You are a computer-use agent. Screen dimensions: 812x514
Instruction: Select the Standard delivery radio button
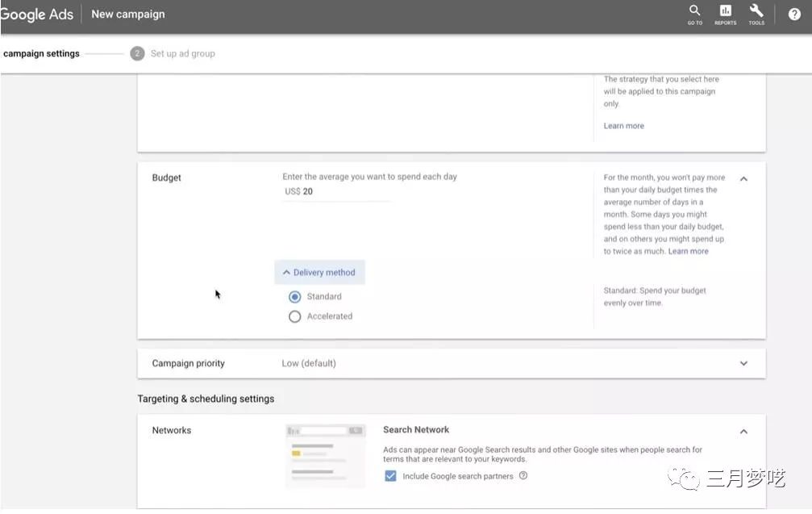point(295,297)
